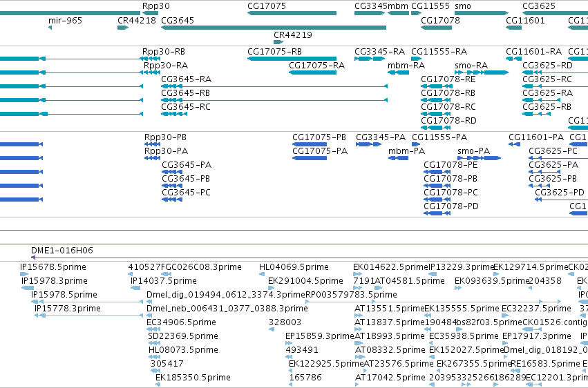
Task: Click the CR44219 gene feature
Action: click(x=278, y=42)
